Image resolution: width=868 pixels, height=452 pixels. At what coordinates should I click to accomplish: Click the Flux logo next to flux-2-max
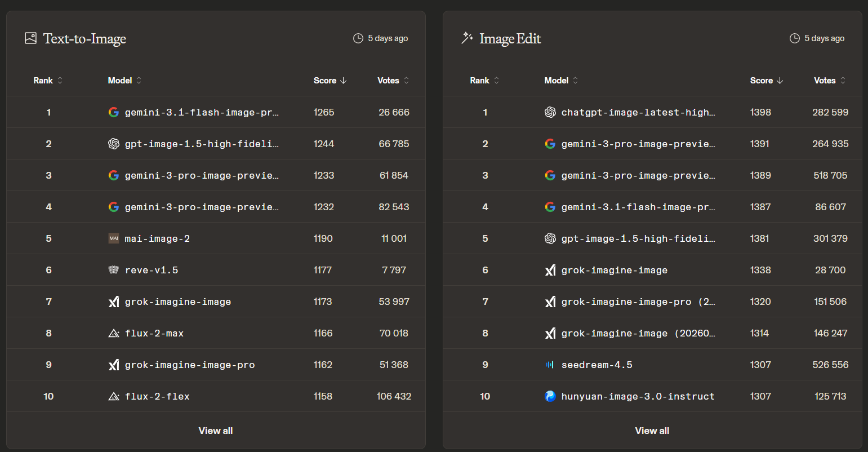click(x=114, y=333)
